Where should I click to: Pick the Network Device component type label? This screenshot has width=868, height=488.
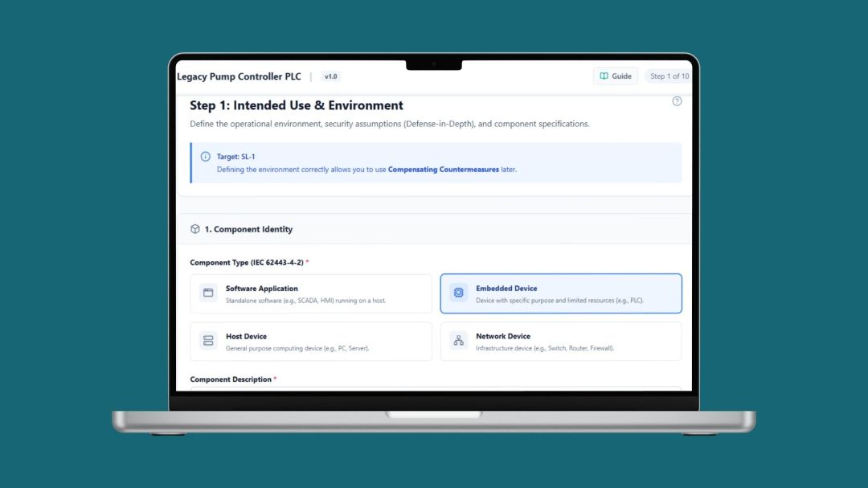pos(503,337)
